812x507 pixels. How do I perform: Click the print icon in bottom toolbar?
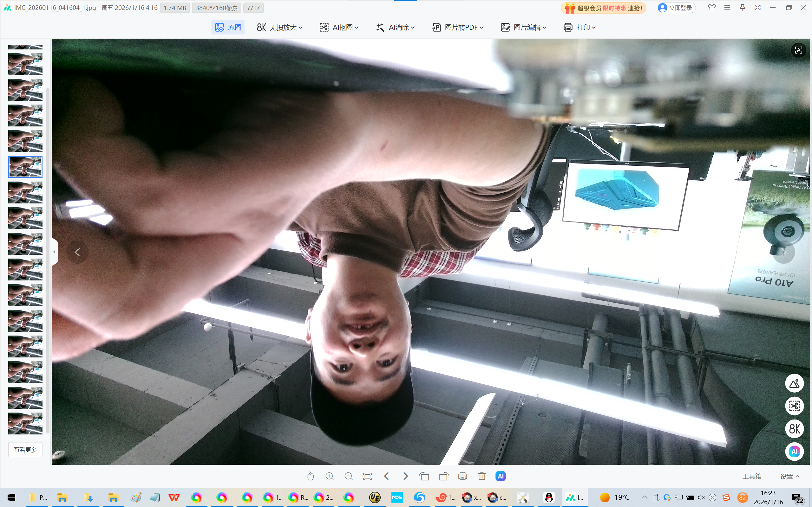[463, 476]
